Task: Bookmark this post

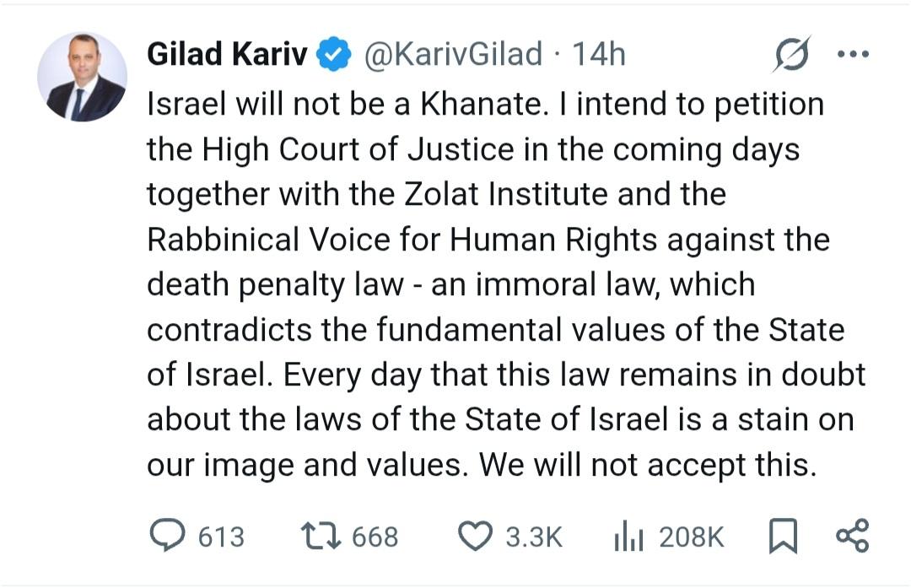Action: coord(784,537)
